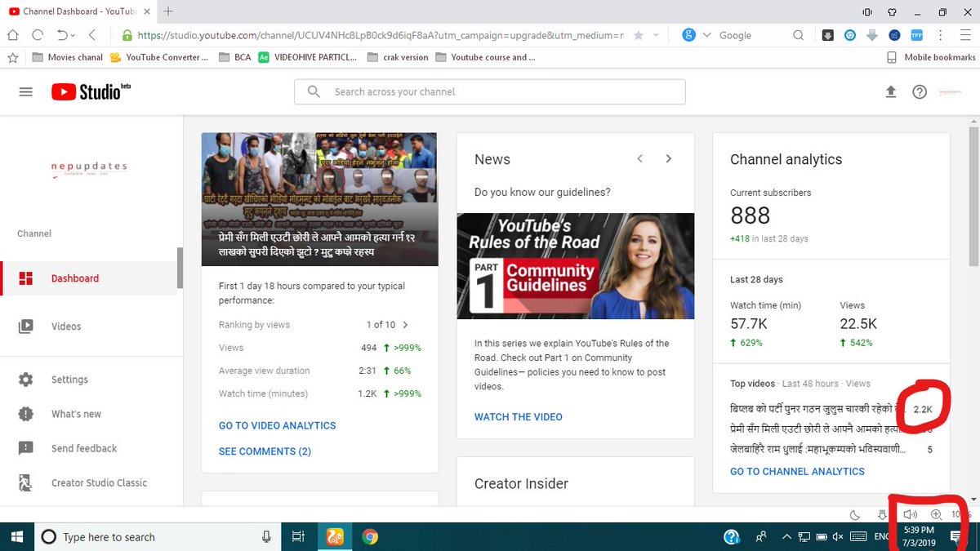Screen dimensions: 980x551
Task: Open the help question mark icon
Action: click(x=920, y=92)
